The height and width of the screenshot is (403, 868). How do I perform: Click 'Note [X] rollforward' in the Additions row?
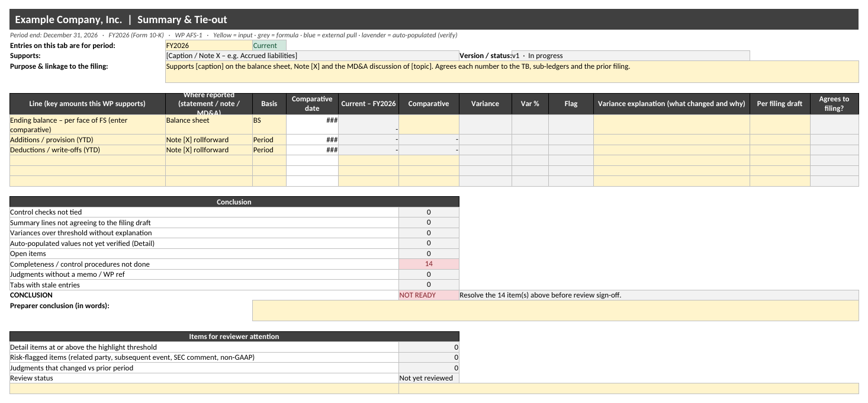[x=209, y=140]
